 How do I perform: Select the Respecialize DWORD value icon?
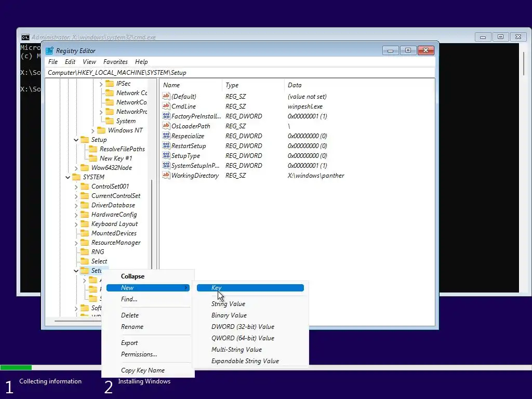(166, 136)
